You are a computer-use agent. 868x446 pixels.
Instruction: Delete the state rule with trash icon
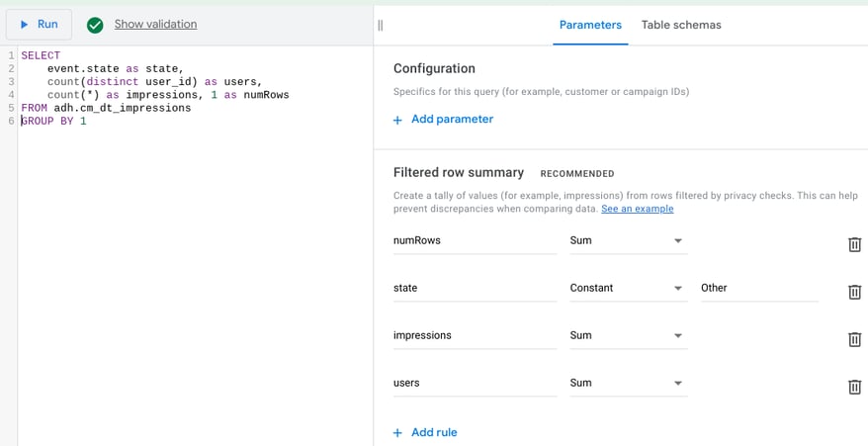click(x=855, y=292)
